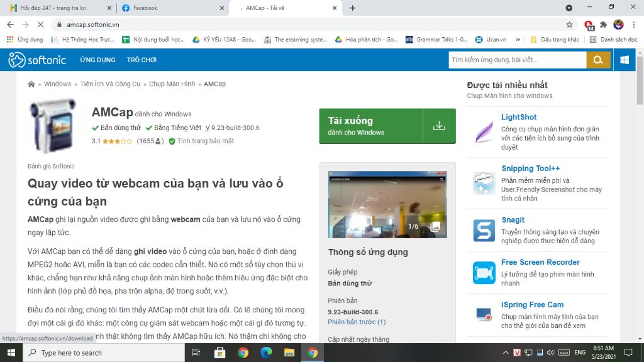The image size is (644, 362).
Task: Open the Dấu trang khác bookmarks folder
Action: tap(555, 40)
